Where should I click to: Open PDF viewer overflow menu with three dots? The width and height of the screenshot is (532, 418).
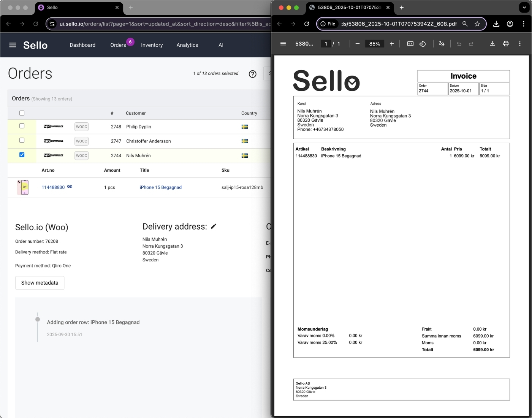pyautogui.click(x=520, y=44)
